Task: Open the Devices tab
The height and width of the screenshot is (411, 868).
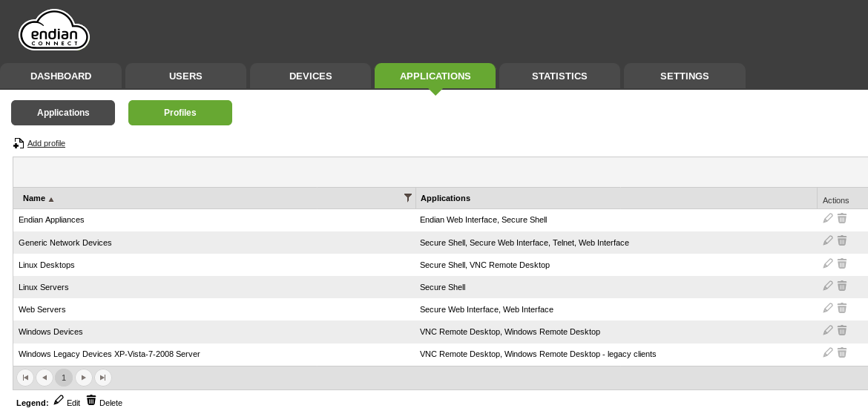Action: (311, 76)
